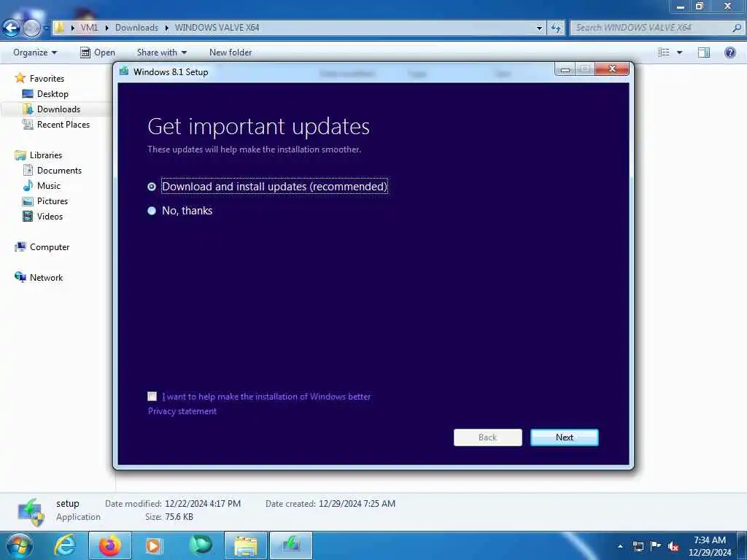Restore down the Explorer window
Screen dimensions: 747x560
(699, 6)
